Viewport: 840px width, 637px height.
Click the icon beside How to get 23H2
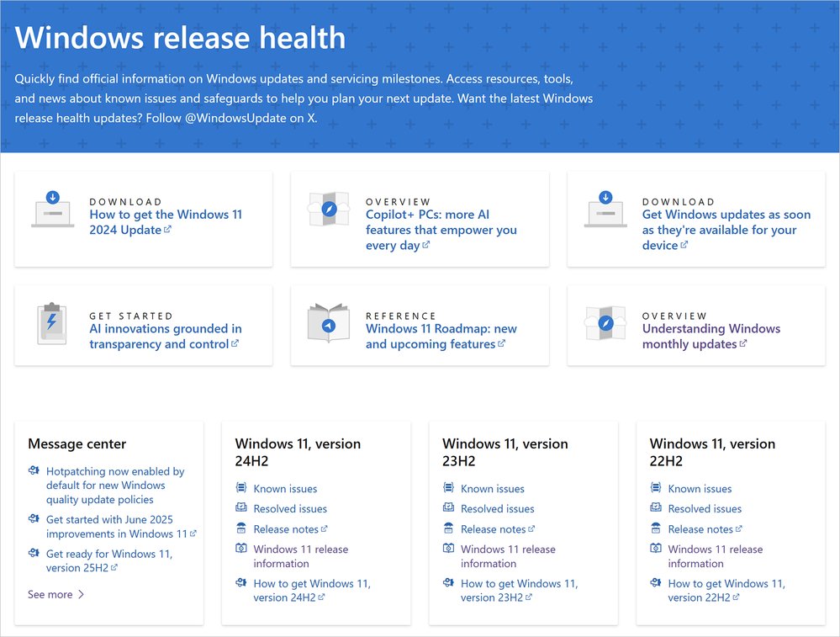(x=448, y=583)
